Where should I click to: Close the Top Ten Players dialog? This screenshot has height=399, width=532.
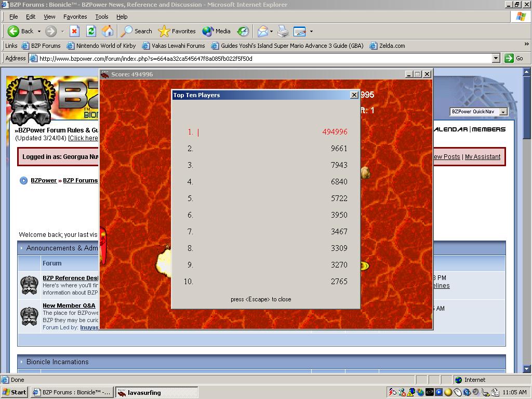click(354, 95)
